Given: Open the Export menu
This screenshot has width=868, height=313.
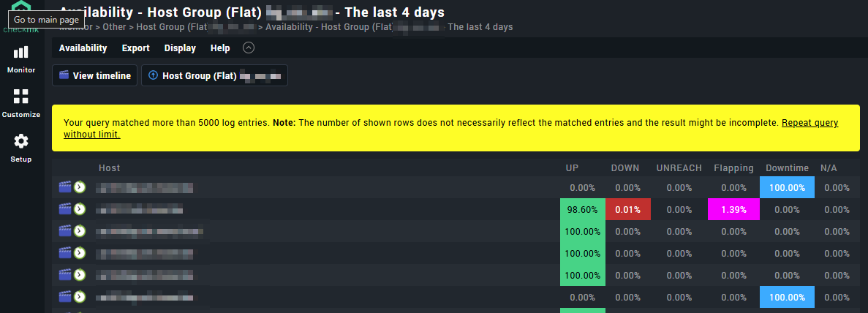Looking at the screenshot, I should [x=135, y=48].
